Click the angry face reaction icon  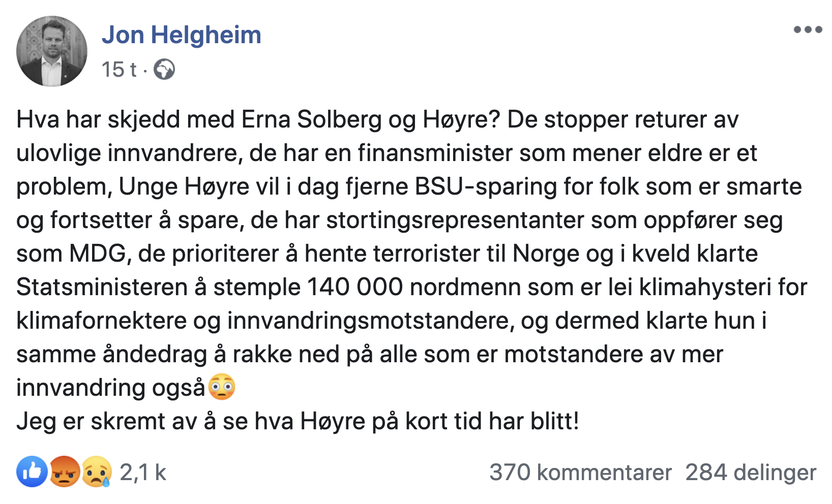(x=64, y=472)
